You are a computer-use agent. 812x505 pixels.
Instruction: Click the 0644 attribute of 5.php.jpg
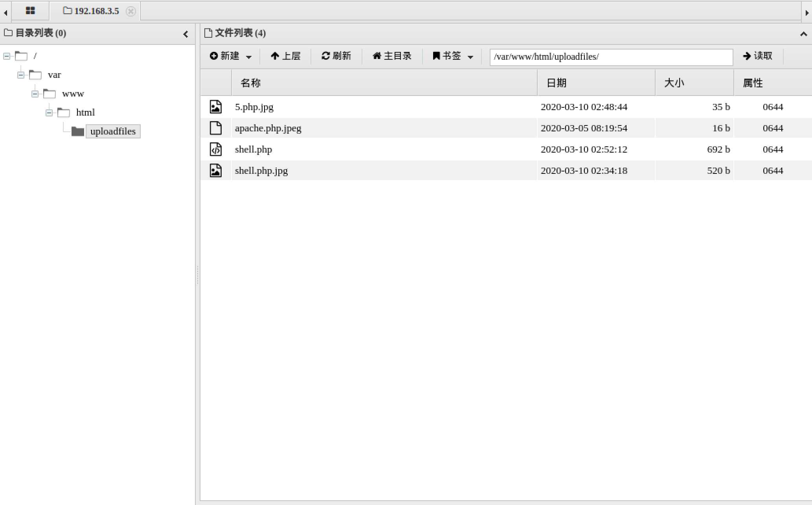tap(773, 107)
